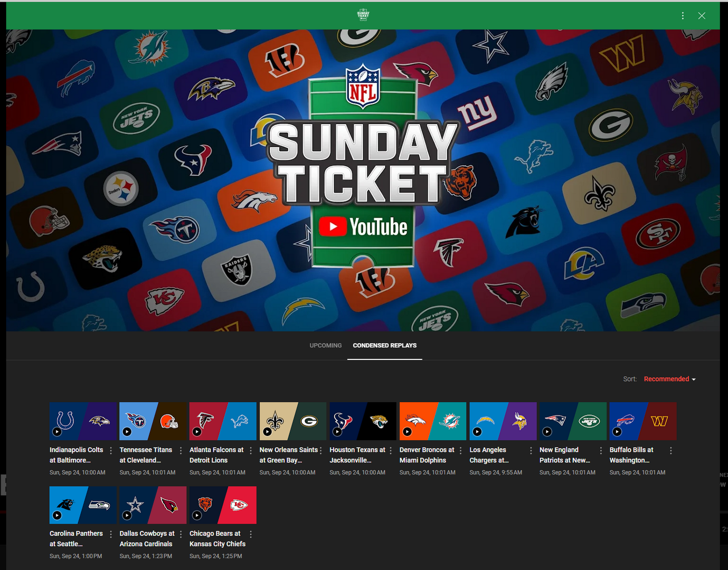Open options menu for Los Angeles Chargers game
The height and width of the screenshot is (570, 728).
point(531,450)
